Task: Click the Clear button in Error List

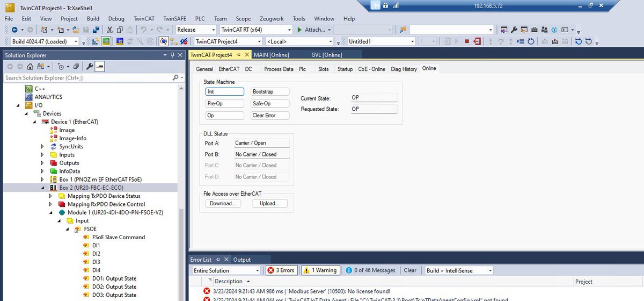Action: (410, 270)
